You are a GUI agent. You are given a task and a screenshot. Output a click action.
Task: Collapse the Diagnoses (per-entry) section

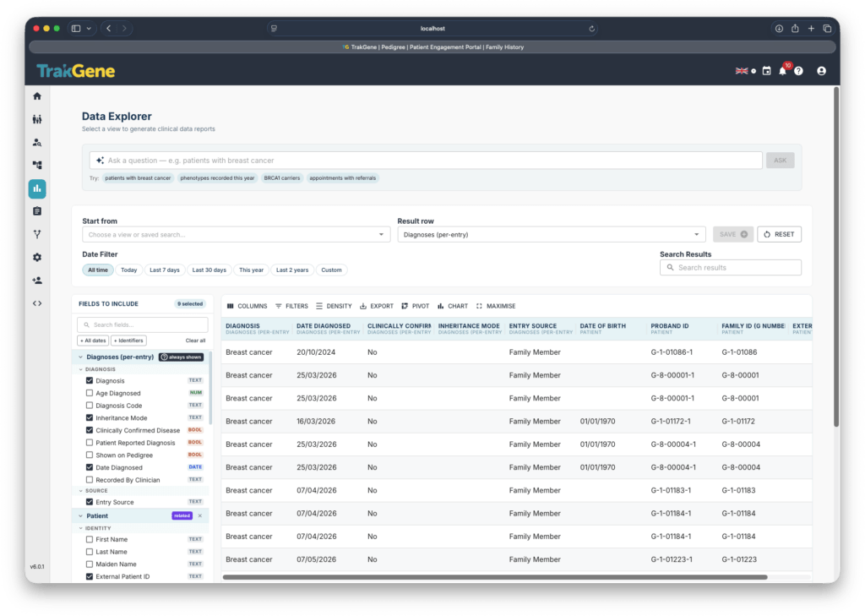pyautogui.click(x=80, y=357)
